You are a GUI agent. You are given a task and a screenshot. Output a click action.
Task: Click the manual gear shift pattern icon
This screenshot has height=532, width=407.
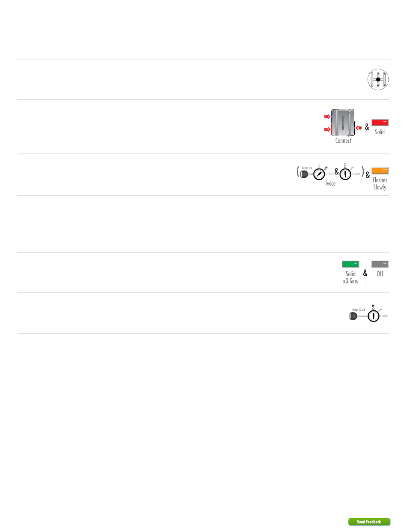377,80
